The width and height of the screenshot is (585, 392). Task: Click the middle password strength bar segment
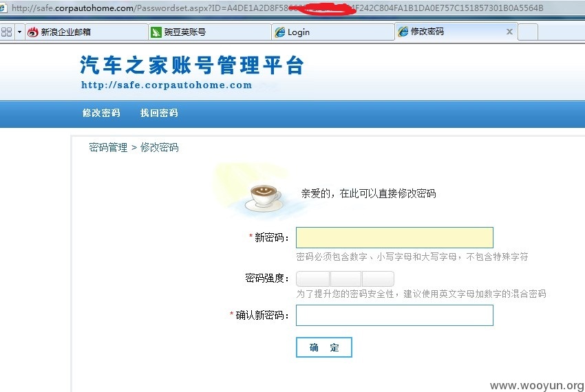[x=346, y=279]
